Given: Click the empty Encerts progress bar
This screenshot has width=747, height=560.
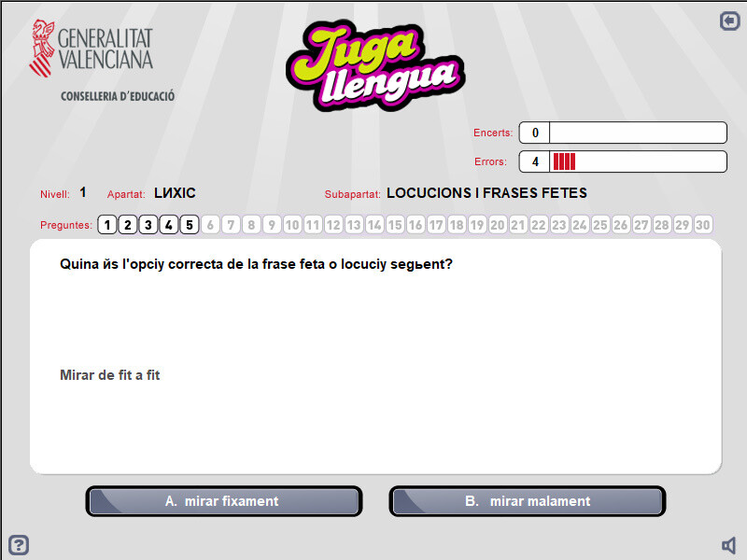Looking at the screenshot, I should pos(639,133).
